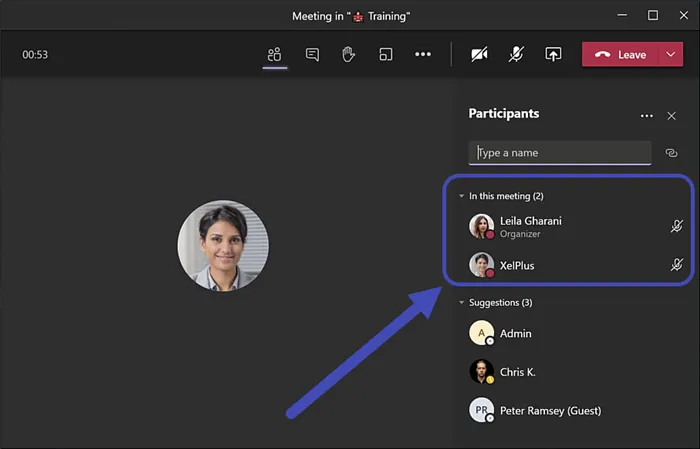Close the Participants panel
This screenshot has height=449, width=700.
click(672, 116)
